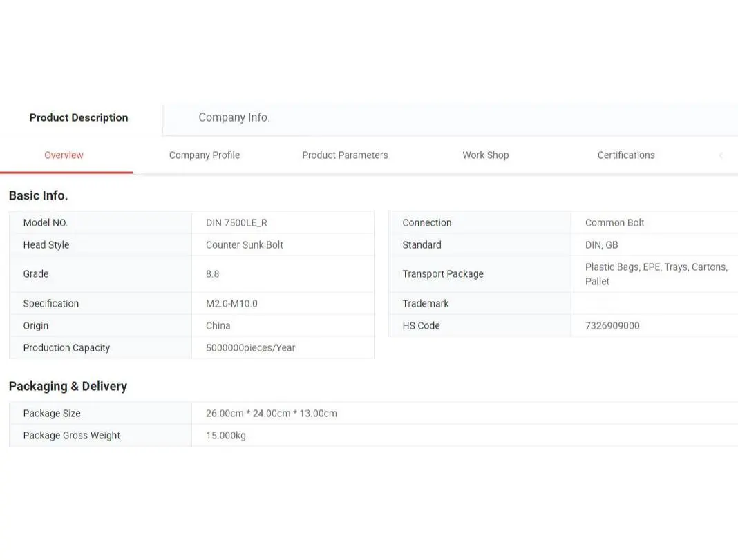Screen dimensions: 738x560
Task: Click the M2.0-M10.0 specification value
Action: [x=231, y=304]
